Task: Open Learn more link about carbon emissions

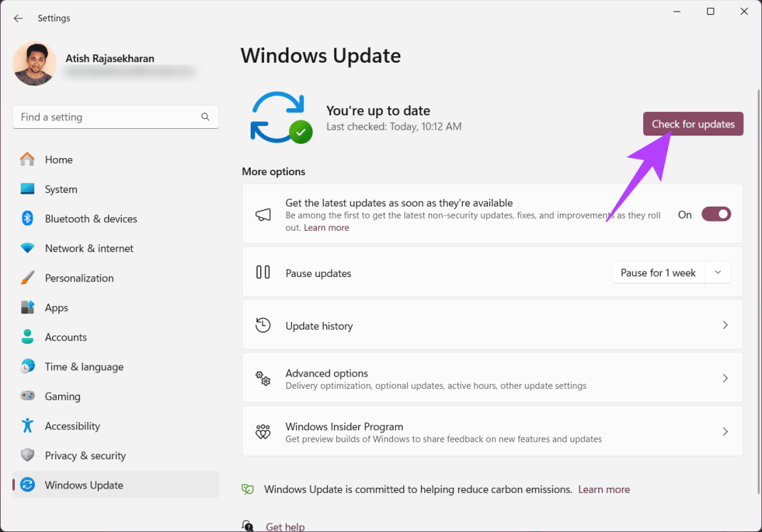Action: 604,489
